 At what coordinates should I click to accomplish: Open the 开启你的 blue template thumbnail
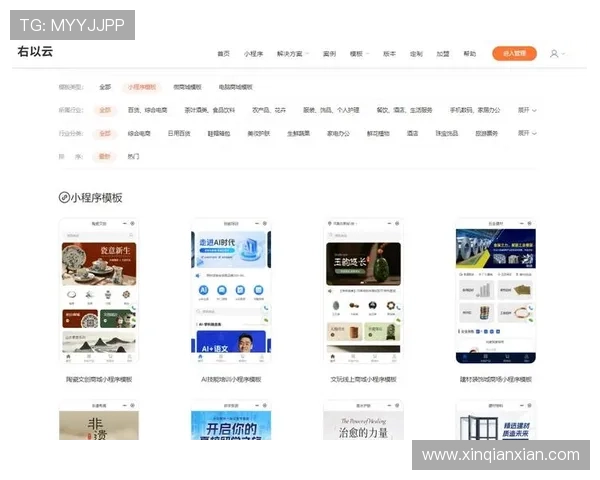click(x=231, y=420)
